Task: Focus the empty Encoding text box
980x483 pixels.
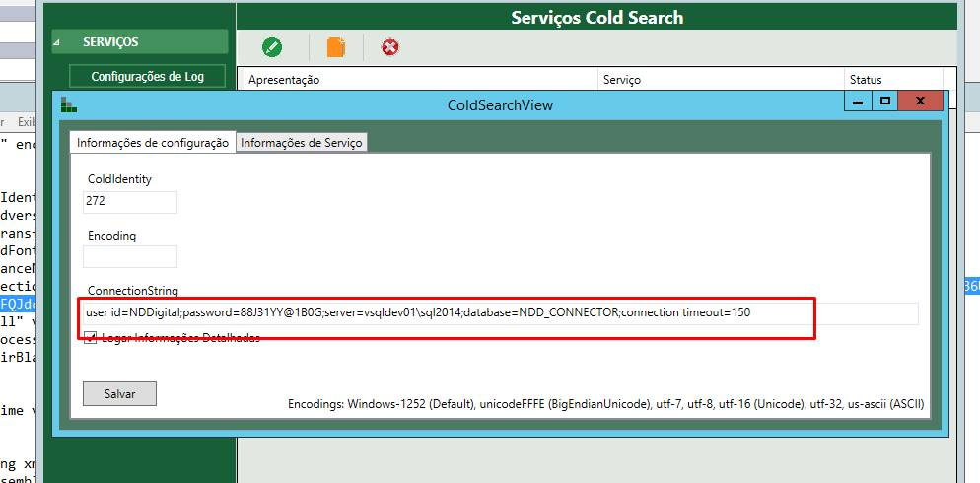Action: 130,256
